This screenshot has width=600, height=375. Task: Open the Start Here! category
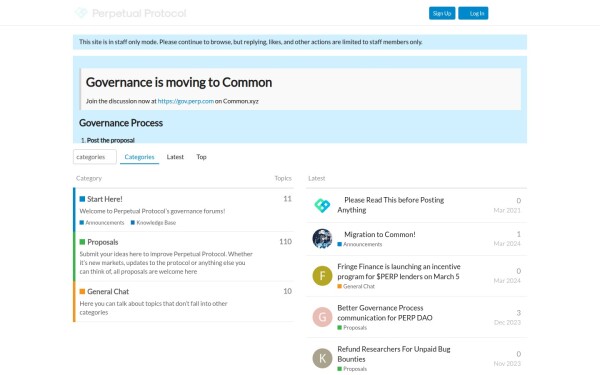tap(104, 199)
